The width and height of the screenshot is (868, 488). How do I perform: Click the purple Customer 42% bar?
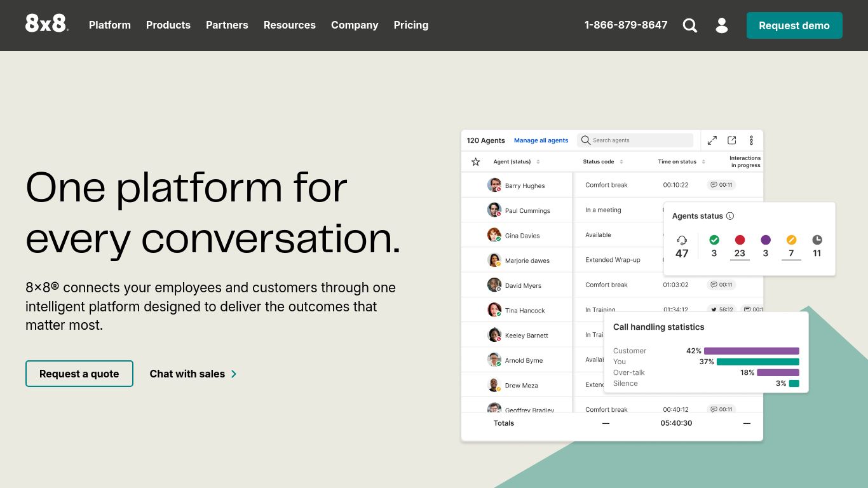[x=752, y=351]
